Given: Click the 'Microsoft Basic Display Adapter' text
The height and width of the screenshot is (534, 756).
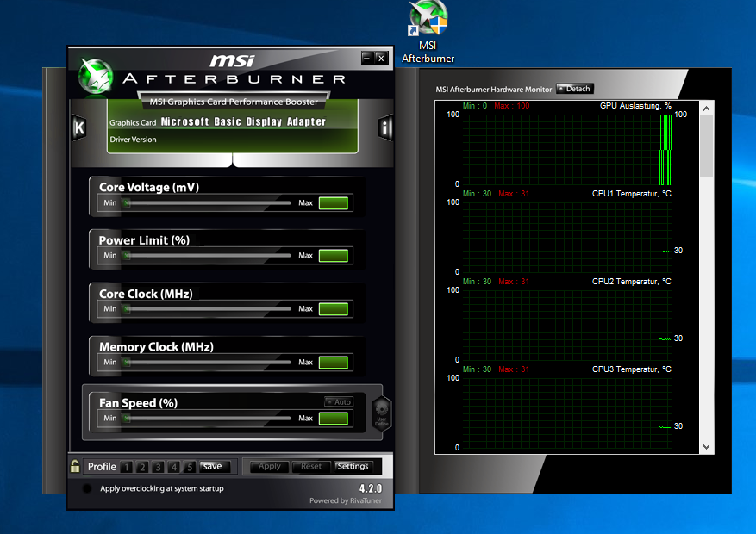Looking at the screenshot, I should (x=243, y=121).
